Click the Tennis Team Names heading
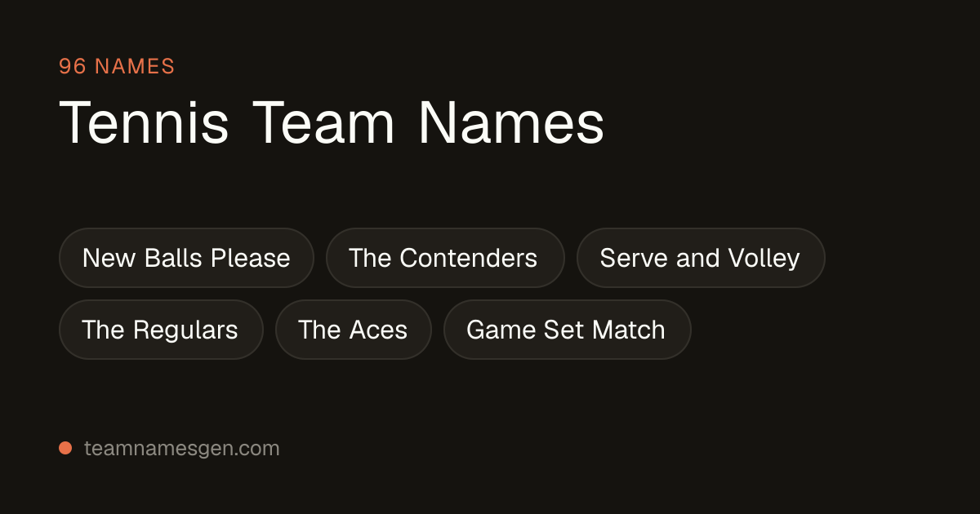Viewport: 980px width, 514px height. (332, 122)
